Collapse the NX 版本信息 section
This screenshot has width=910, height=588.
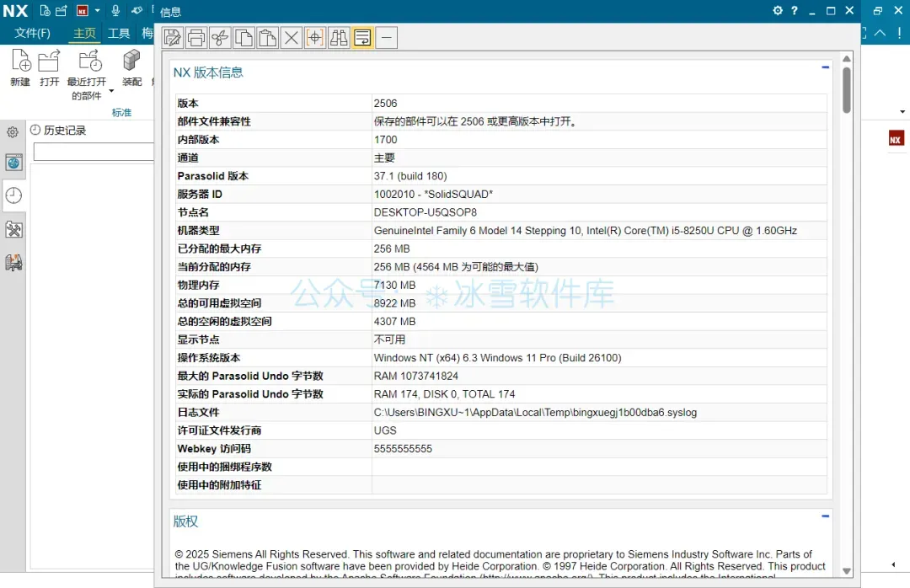[825, 67]
